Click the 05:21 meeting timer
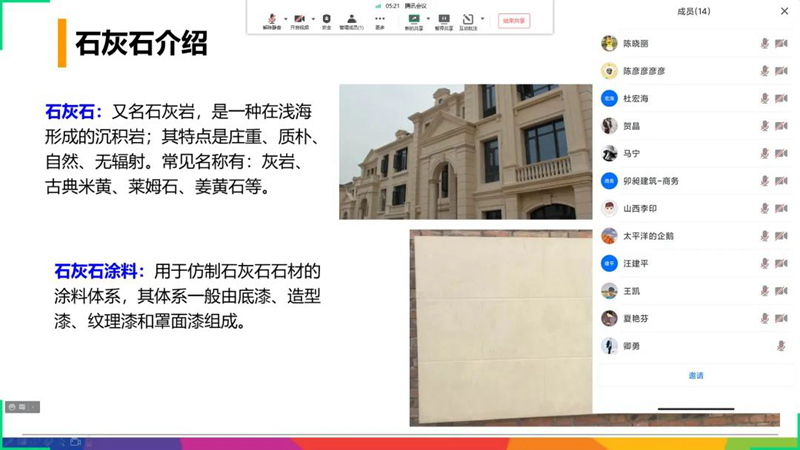 coord(392,6)
